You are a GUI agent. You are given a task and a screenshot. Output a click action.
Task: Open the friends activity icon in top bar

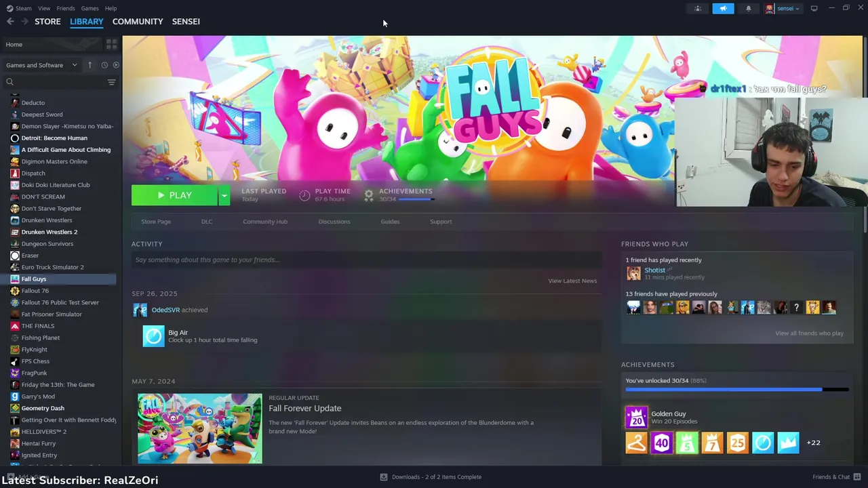pyautogui.click(x=698, y=8)
